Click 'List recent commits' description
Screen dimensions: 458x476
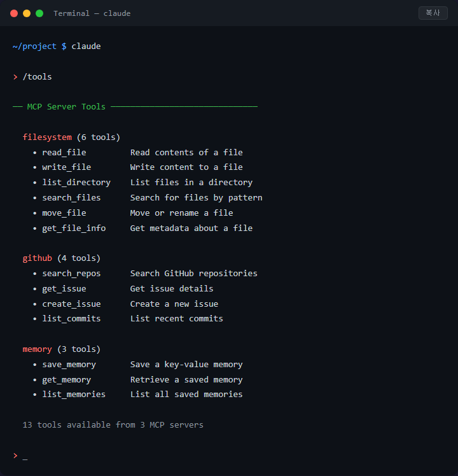click(x=177, y=319)
